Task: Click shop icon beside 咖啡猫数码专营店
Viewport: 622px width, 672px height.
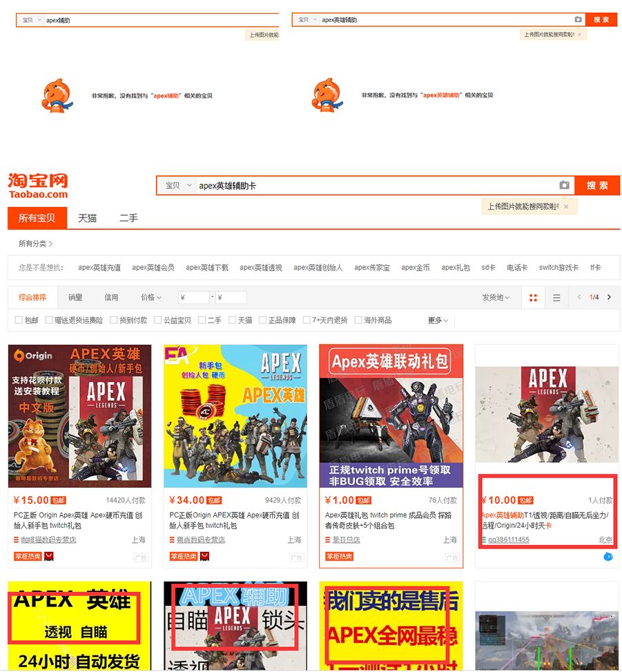Action: click(17, 540)
